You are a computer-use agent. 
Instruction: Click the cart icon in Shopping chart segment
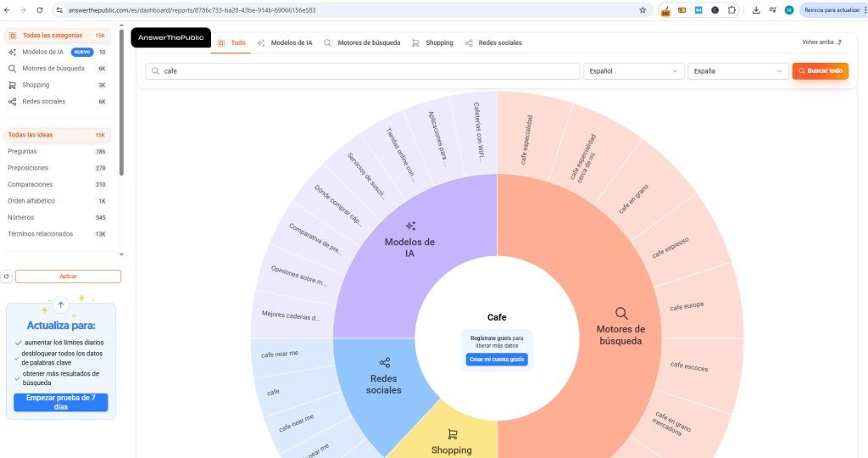(x=453, y=434)
